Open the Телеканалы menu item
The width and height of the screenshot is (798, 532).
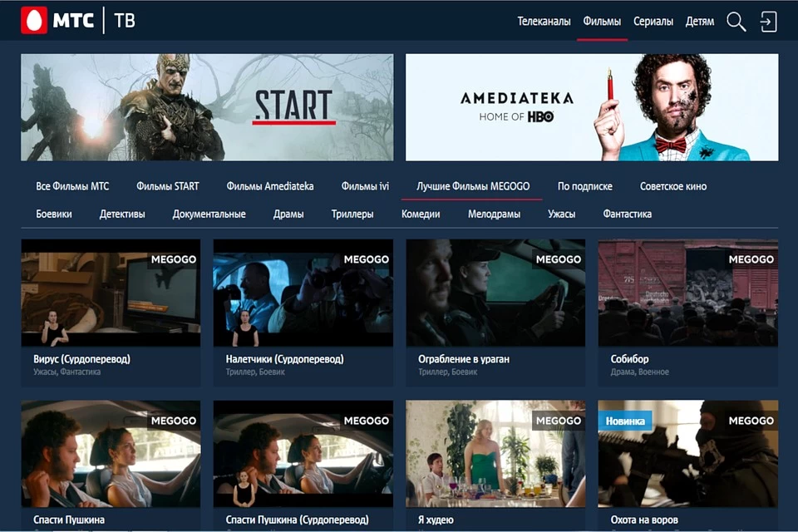point(544,22)
